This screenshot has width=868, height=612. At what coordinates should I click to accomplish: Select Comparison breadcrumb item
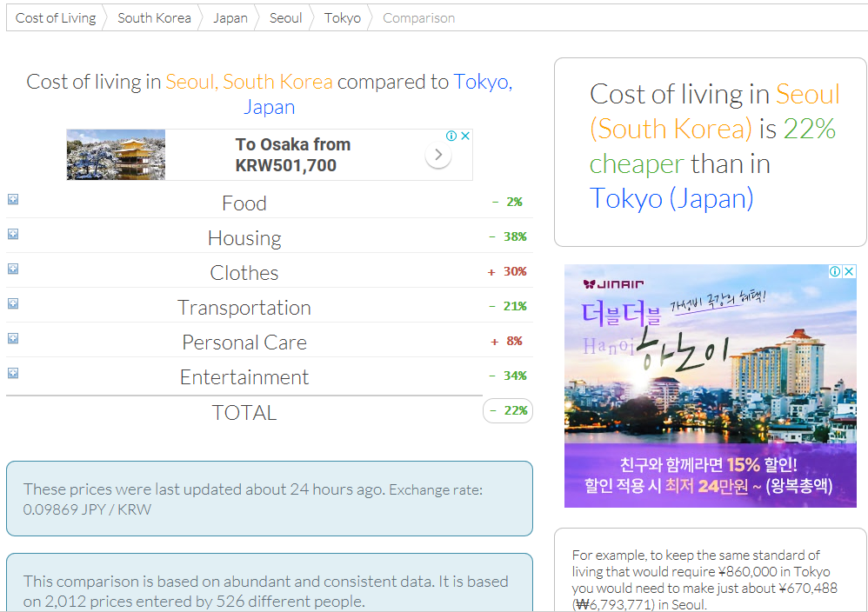(x=418, y=17)
